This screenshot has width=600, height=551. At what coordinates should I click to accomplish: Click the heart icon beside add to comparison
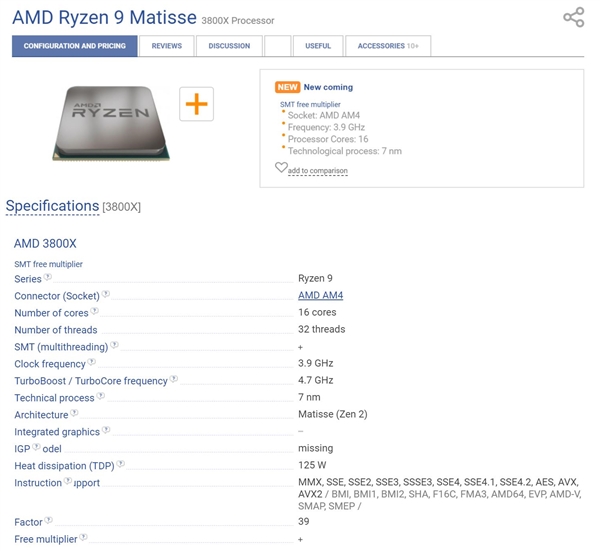click(281, 168)
